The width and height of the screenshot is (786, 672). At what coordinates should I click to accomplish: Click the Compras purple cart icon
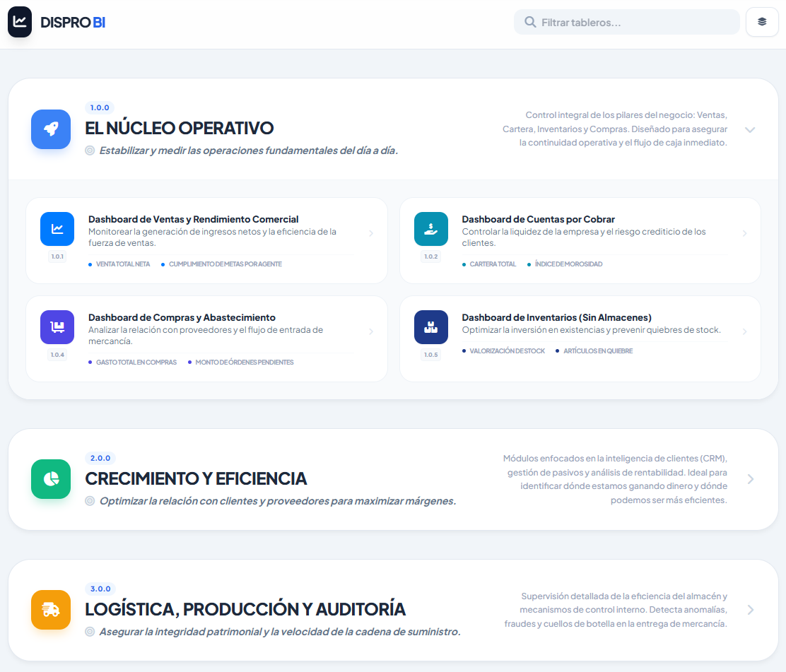(57, 327)
